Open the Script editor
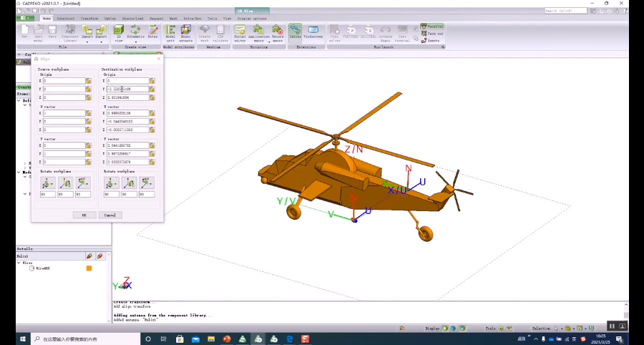The image size is (644, 345). click(240, 33)
